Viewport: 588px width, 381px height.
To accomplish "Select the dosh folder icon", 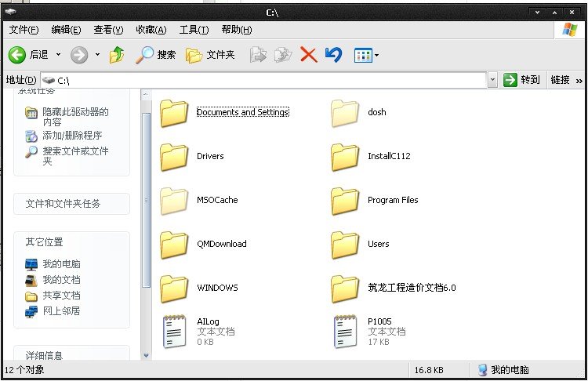I will 345,113.
